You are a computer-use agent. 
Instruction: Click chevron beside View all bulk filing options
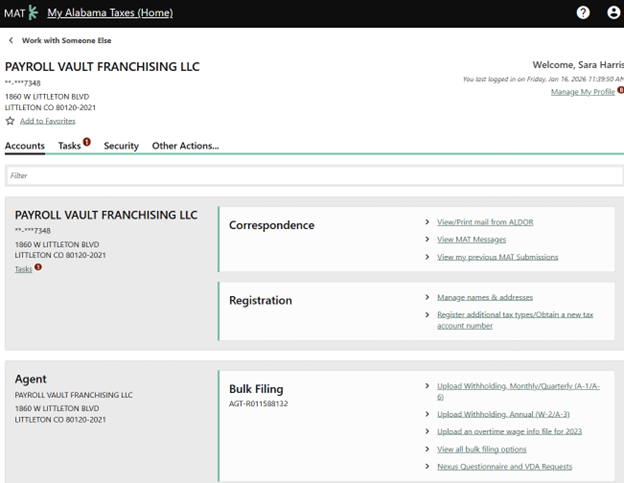[427, 449]
